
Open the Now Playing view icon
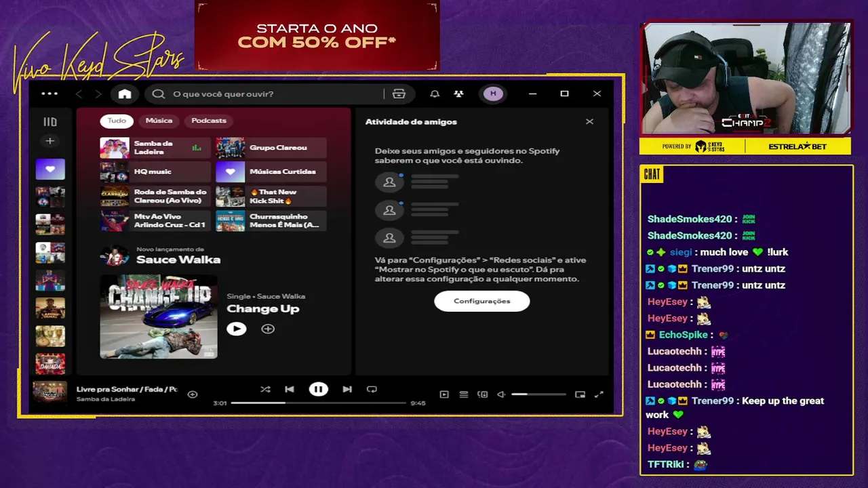point(444,394)
